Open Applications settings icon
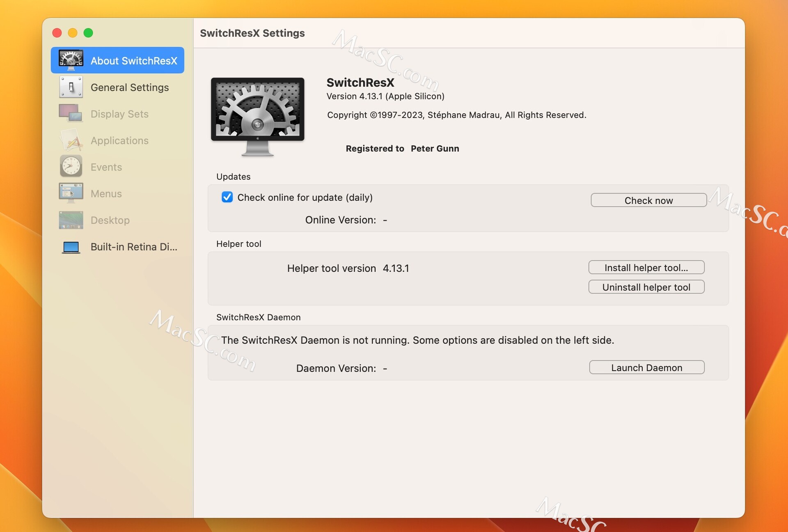The image size is (788, 532). tap(71, 140)
